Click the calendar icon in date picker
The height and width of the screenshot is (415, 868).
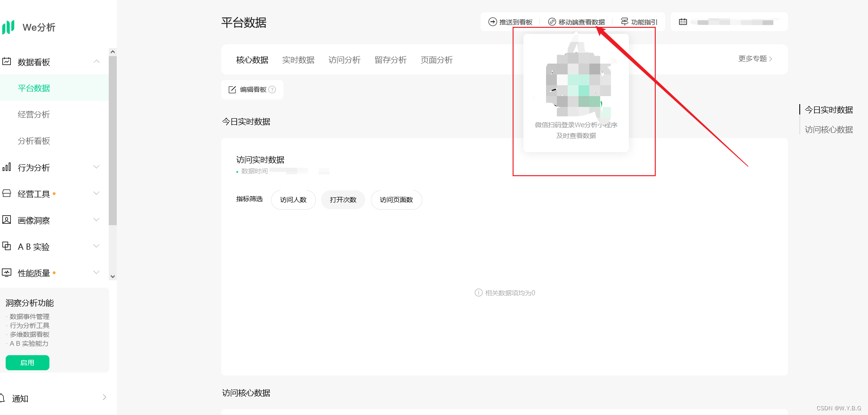(683, 22)
